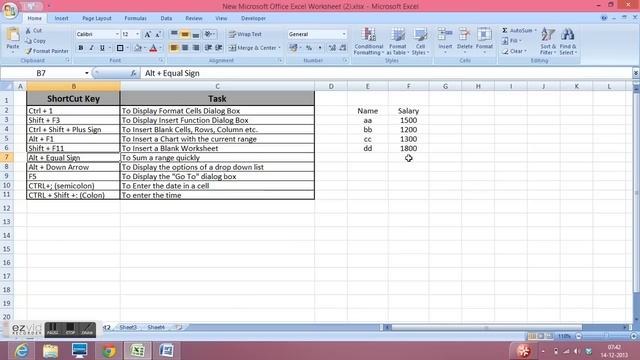Viewport: 640px width, 360px height.
Task: Open Format as Table gallery
Action: (x=398, y=41)
